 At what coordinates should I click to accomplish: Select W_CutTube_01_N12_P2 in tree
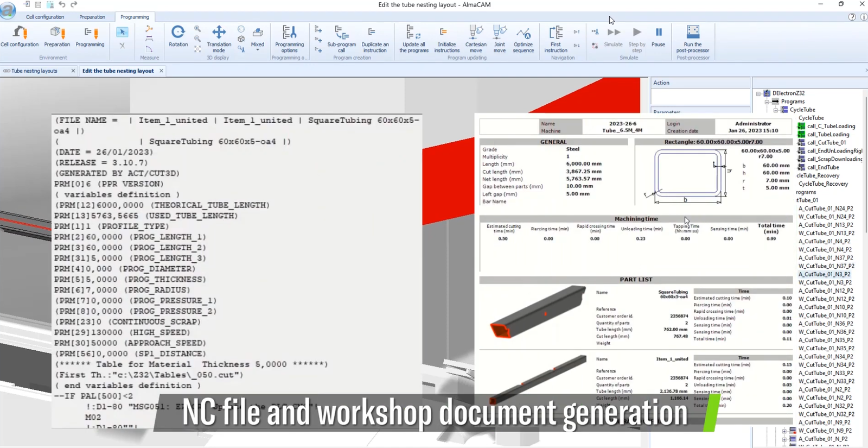(826, 299)
